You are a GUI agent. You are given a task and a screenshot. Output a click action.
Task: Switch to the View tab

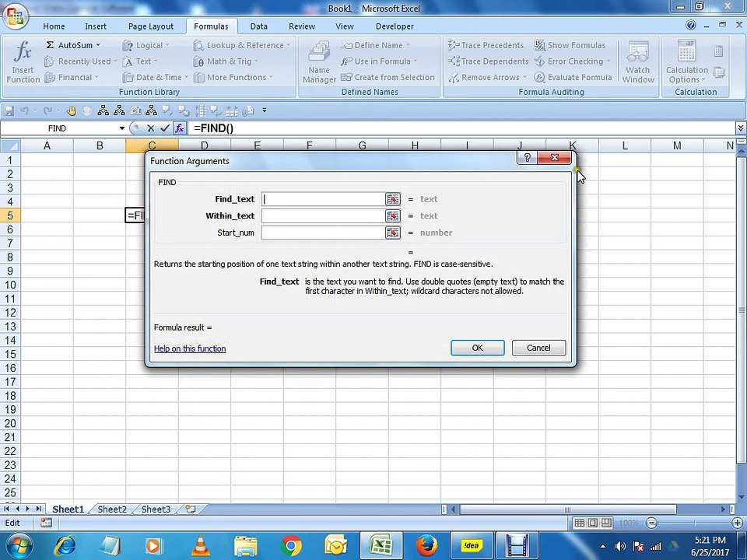[344, 26]
